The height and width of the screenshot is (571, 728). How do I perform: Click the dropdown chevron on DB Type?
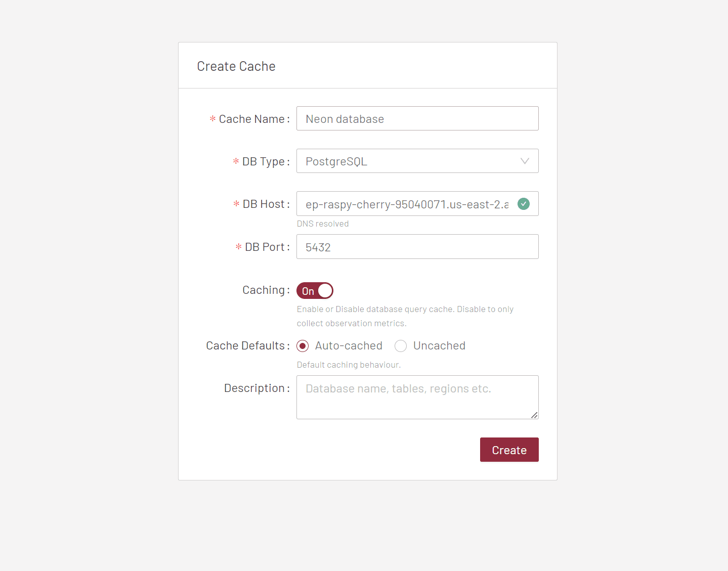tap(524, 161)
